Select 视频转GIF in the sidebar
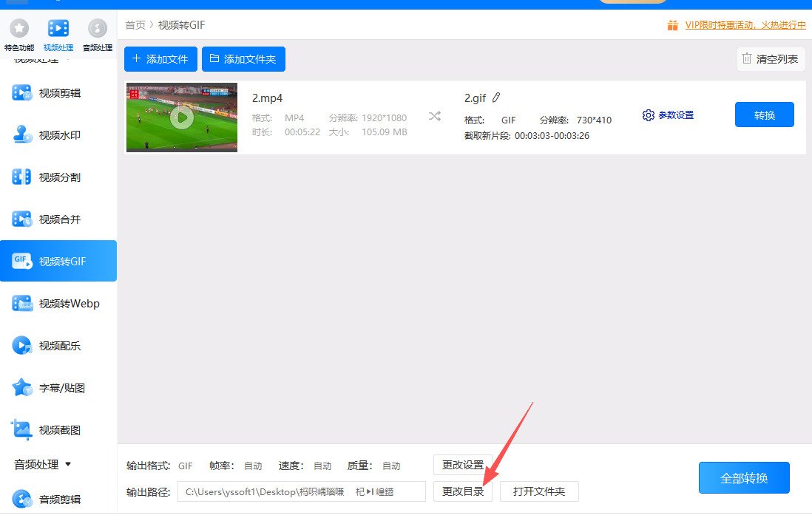 pyautogui.click(x=58, y=261)
